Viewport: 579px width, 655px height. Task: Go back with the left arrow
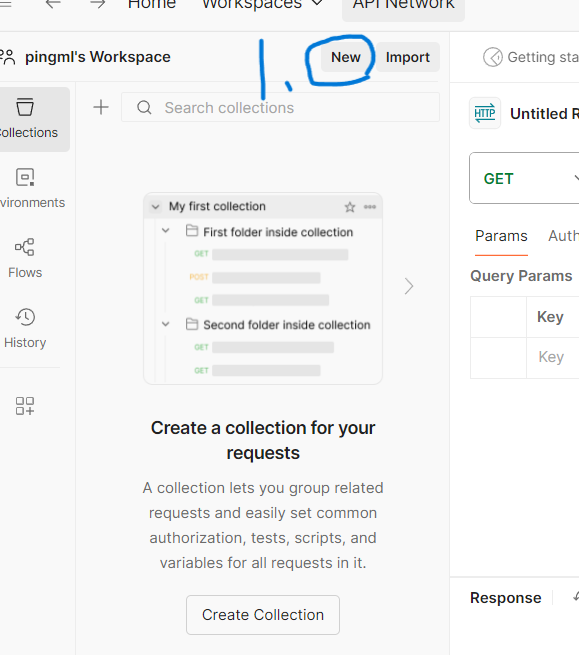tap(53, 4)
